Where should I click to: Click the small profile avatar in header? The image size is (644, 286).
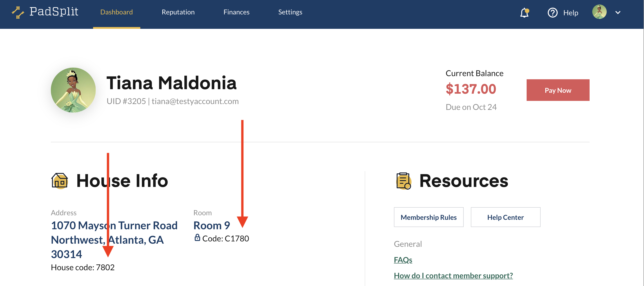[599, 12]
